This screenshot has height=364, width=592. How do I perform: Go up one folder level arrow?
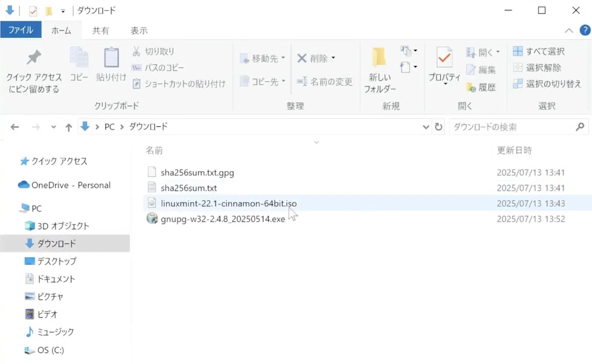click(x=69, y=127)
